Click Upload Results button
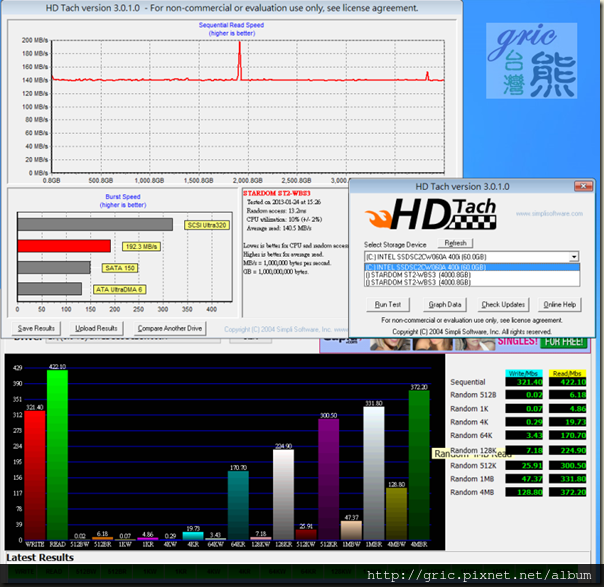 [96, 328]
